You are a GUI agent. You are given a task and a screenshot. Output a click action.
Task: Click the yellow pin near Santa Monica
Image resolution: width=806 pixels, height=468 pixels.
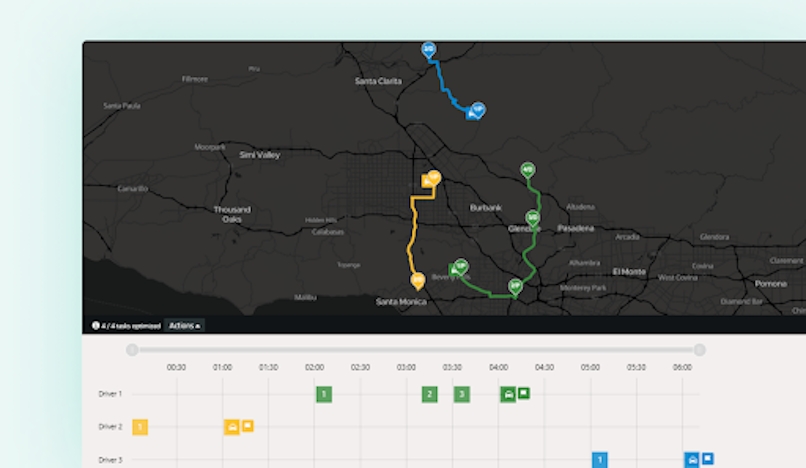coord(418,281)
